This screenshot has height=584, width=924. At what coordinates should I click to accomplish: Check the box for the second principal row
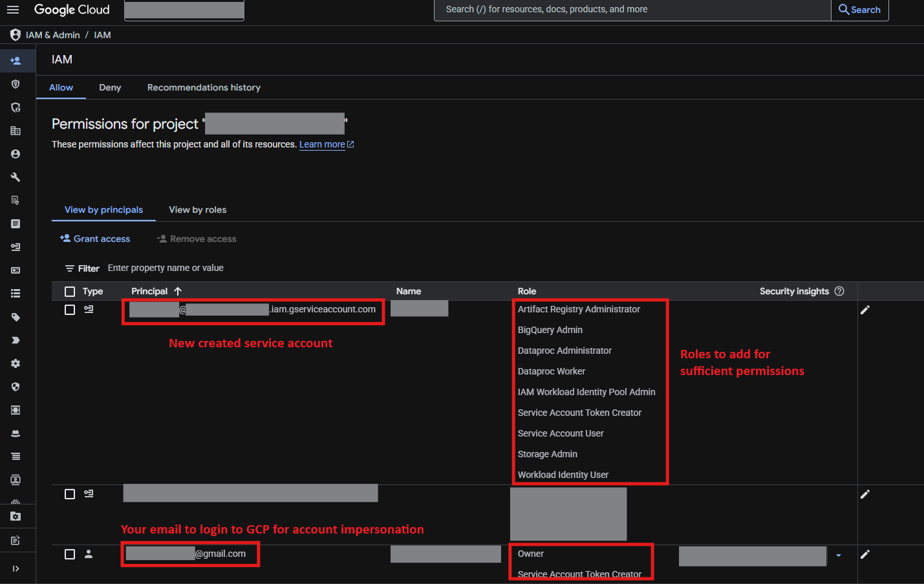[70, 494]
